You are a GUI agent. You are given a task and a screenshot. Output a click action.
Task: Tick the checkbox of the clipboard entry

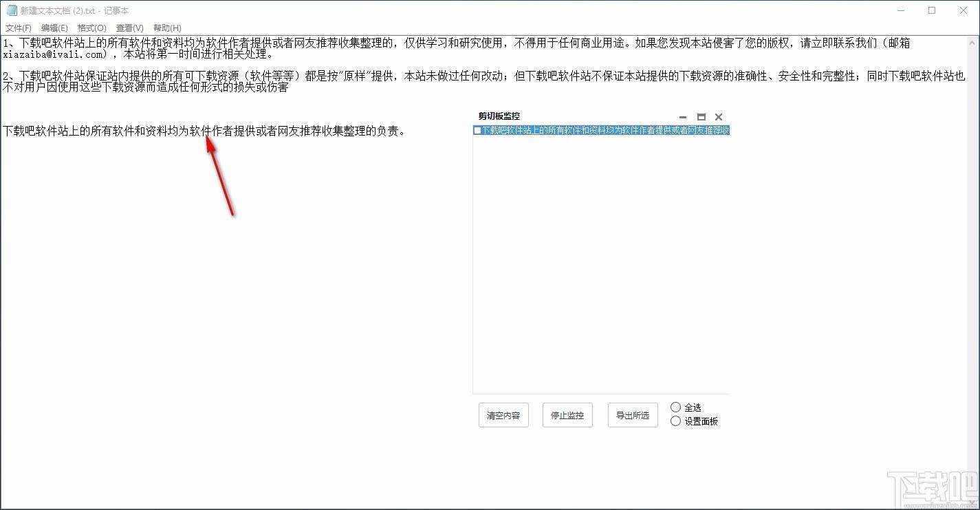click(x=478, y=131)
